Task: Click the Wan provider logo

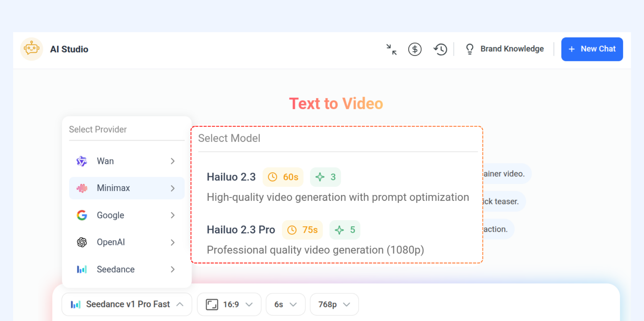Action: pyautogui.click(x=82, y=161)
